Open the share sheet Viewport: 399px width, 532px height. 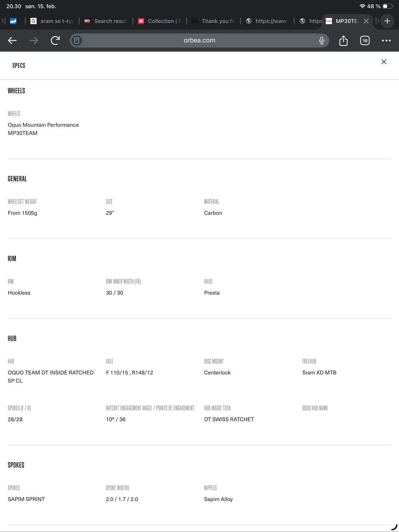(x=343, y=40)
